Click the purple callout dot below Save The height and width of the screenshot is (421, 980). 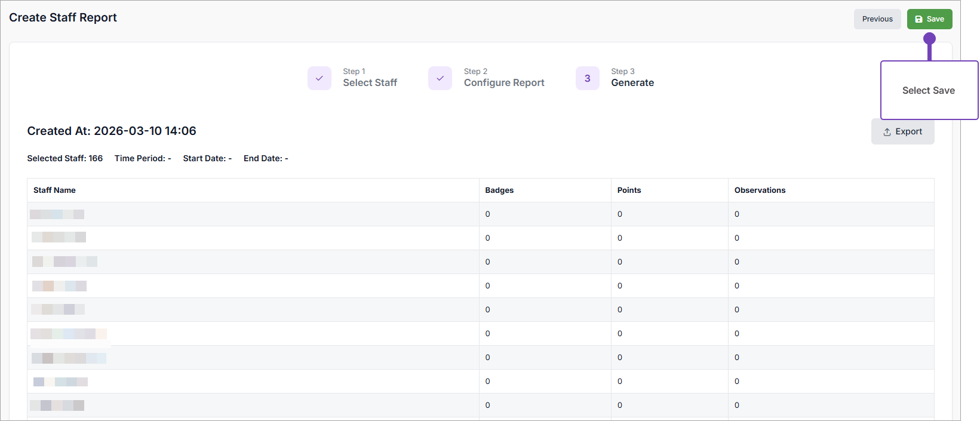click(x=929, y=39)
